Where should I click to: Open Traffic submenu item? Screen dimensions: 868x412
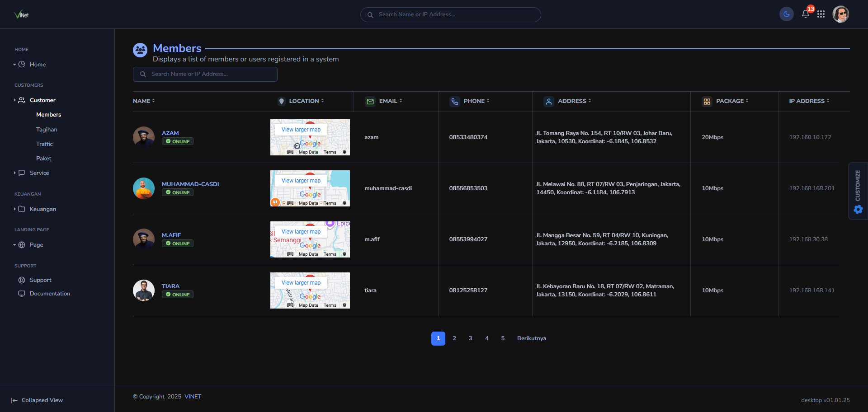click(44, 144)
